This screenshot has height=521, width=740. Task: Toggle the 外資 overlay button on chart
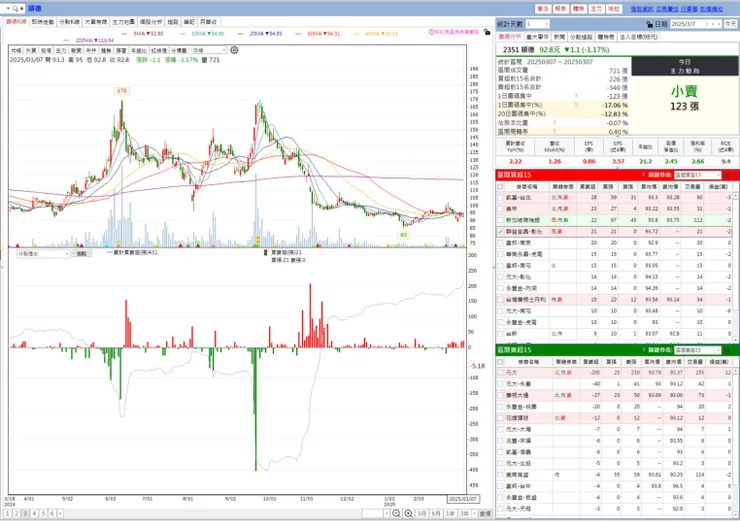(x=31, y=50)
